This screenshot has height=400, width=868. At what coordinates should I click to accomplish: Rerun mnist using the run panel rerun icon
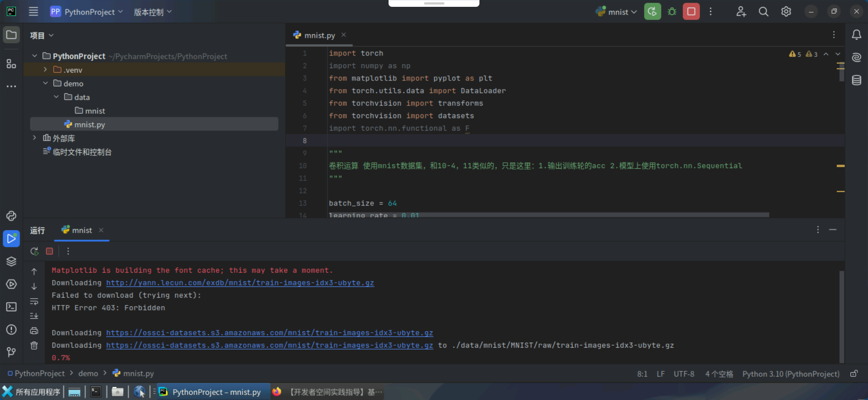point(35,251)
